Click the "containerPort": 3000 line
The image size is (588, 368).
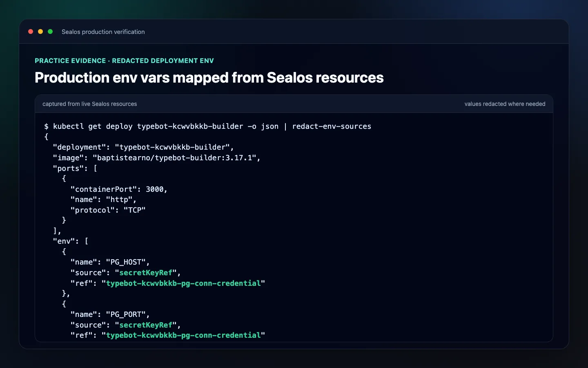119,189
